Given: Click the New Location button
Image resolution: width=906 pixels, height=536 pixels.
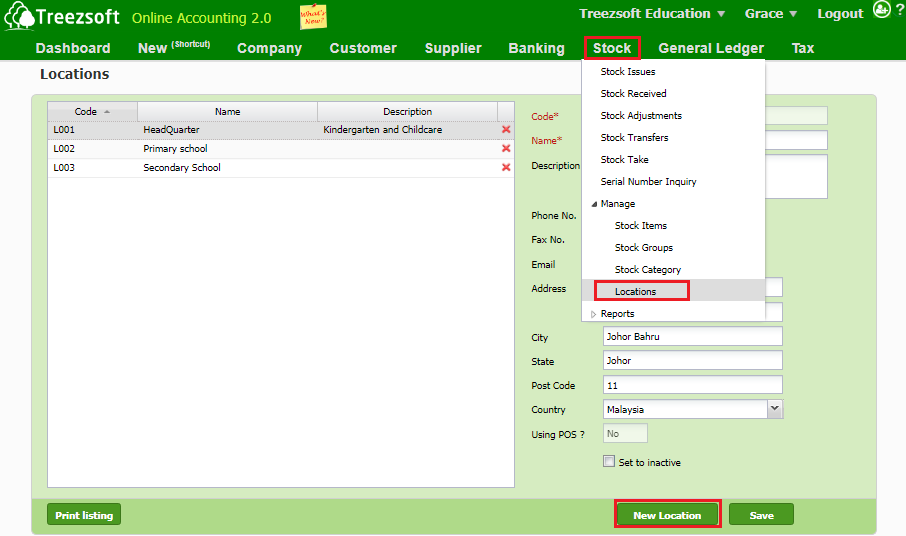Looking at the screenshot, I should click(667, 515).
